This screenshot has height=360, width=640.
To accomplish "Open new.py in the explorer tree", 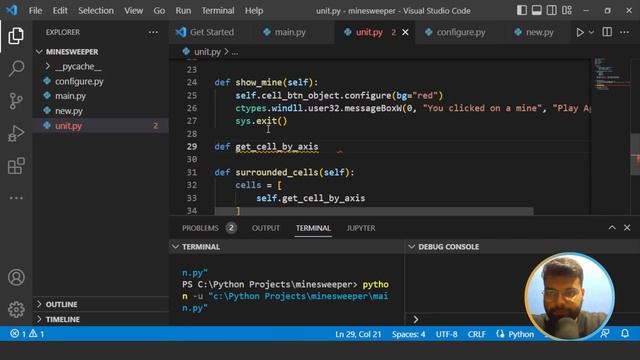I will pyautogui.click(x=101, y=111).
